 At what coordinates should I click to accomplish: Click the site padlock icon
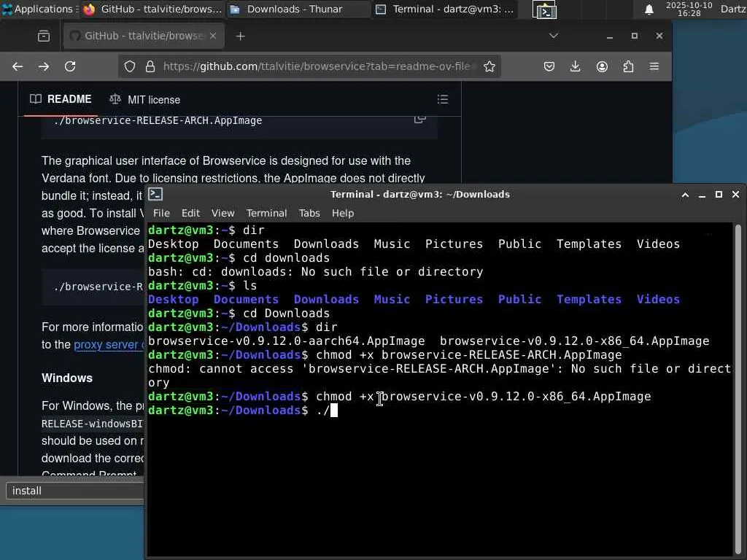pyautogui.click(x=150, y=66)
